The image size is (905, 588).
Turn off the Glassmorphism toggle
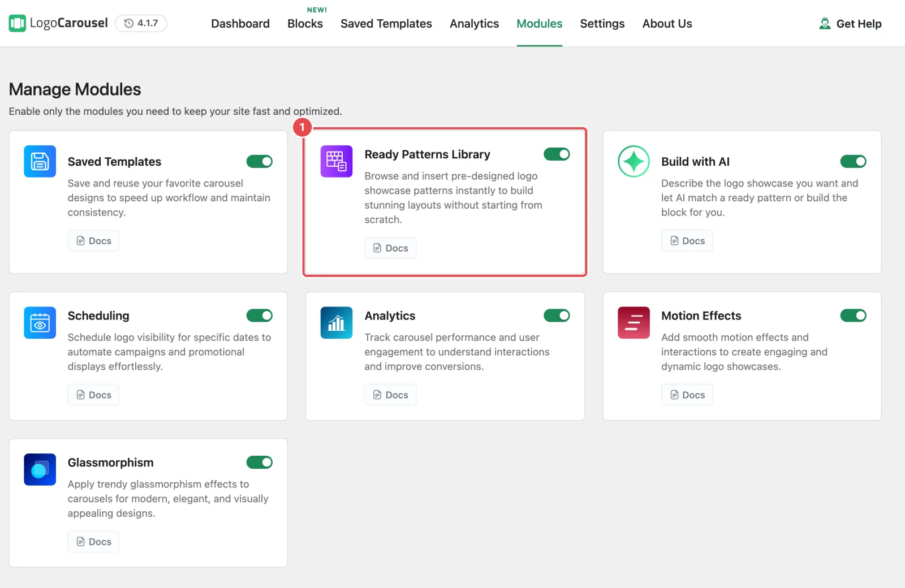pos(260,462)
